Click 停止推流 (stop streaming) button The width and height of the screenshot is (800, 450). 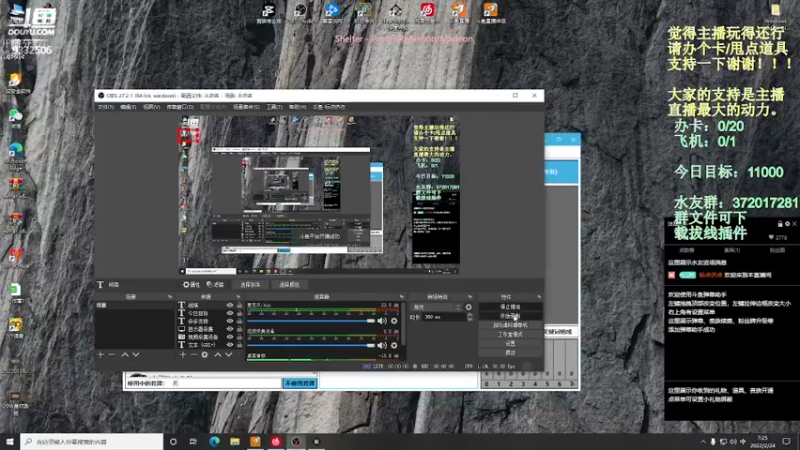(510, 307)
